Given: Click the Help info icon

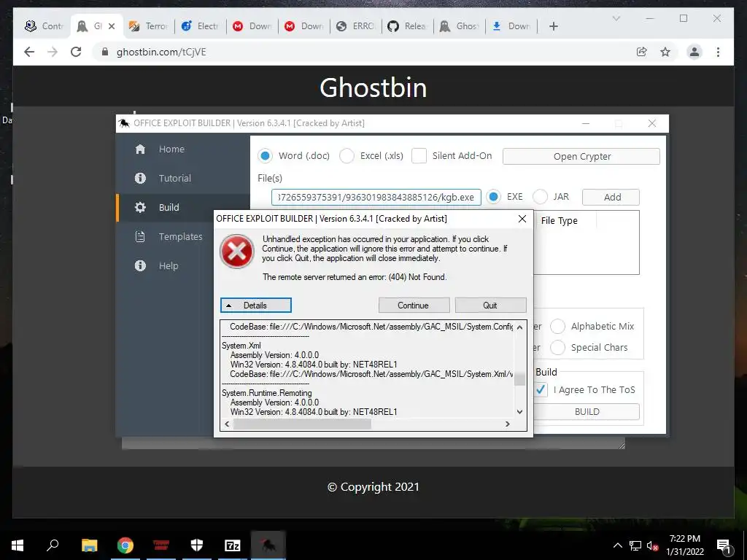Looking at the screenshot, I should [140, 265].
